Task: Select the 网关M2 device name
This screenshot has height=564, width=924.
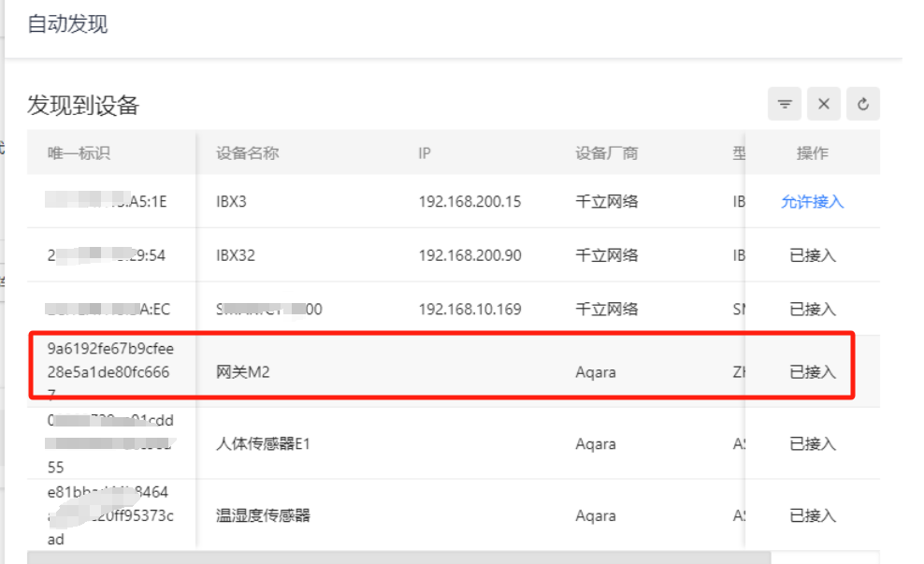Action: tap(243, 372)
